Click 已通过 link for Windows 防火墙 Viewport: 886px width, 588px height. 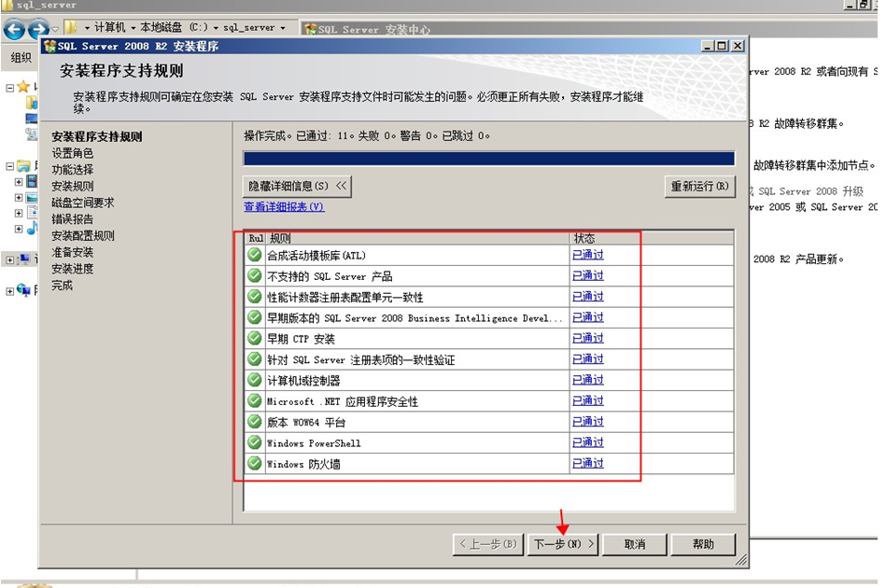point(587,463)
